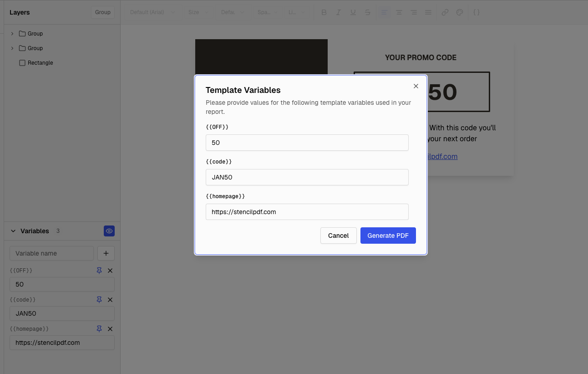Toggle pin for {{code}} variable

click(x=99, y=300)
